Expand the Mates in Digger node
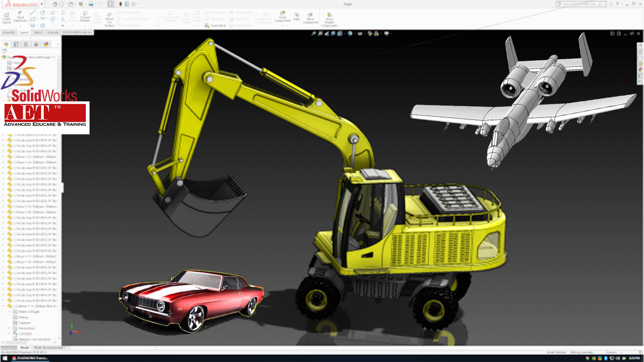Image resolution: width=644 pixels, height=362 pixels. click(x=9, y=312)
